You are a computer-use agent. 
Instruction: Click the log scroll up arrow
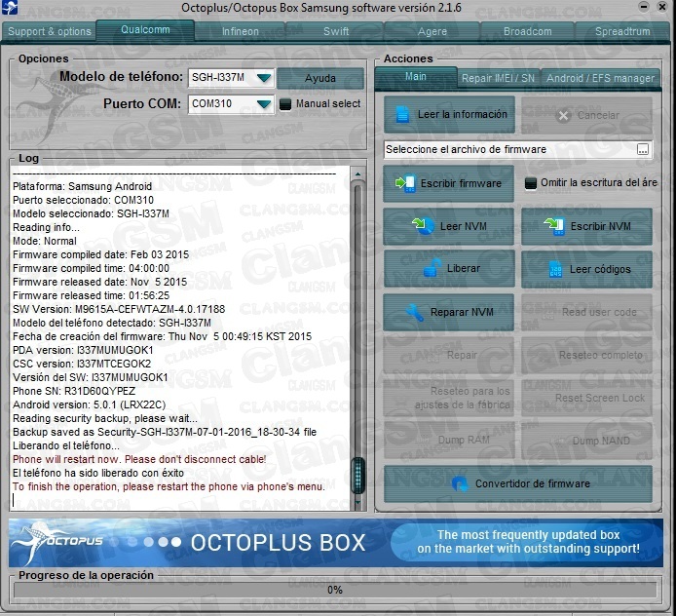click(x=357, y=173)
